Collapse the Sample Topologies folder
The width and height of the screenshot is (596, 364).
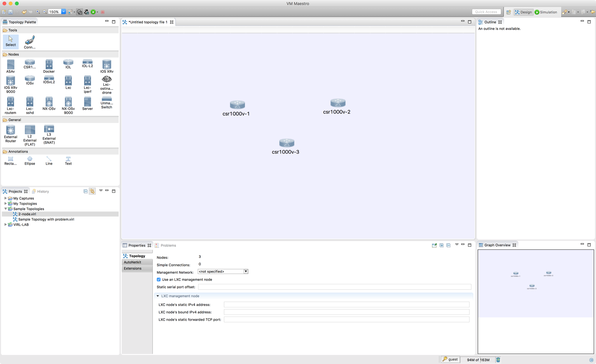pyautogui.click(x=6, y=209)
